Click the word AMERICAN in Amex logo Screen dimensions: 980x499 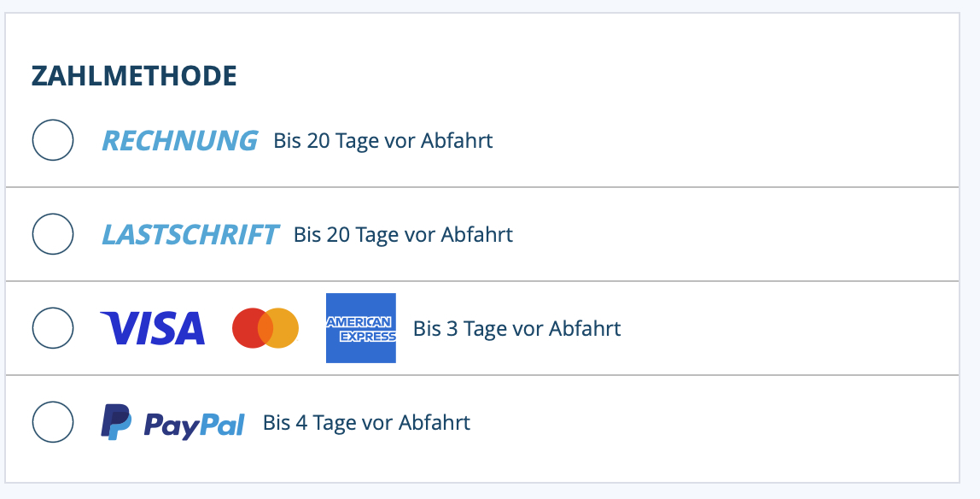[360, 322]
